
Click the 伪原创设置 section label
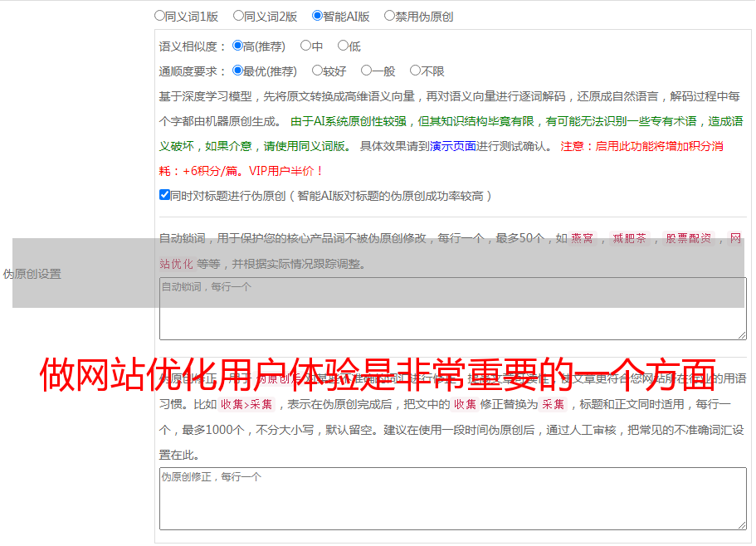(32, 274)
